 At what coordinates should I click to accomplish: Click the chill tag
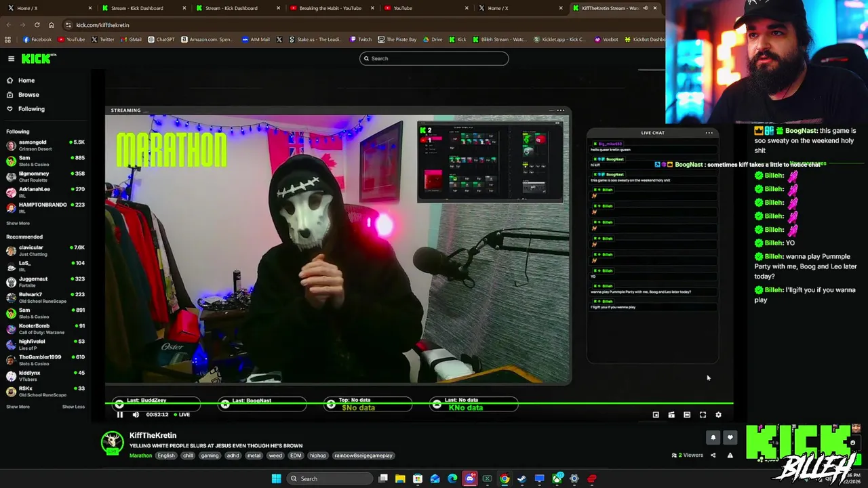pyautogui.click(x=188, y=455)
